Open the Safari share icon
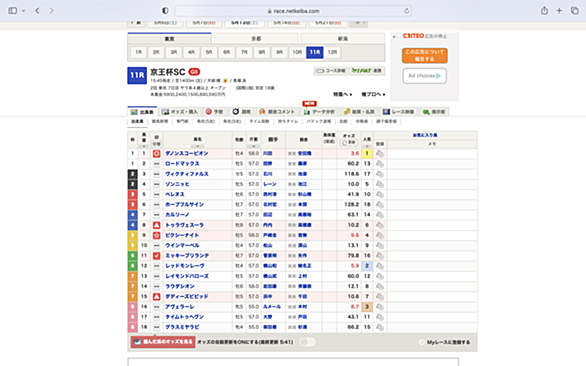586x366 pixels. [x=545, y=10]
